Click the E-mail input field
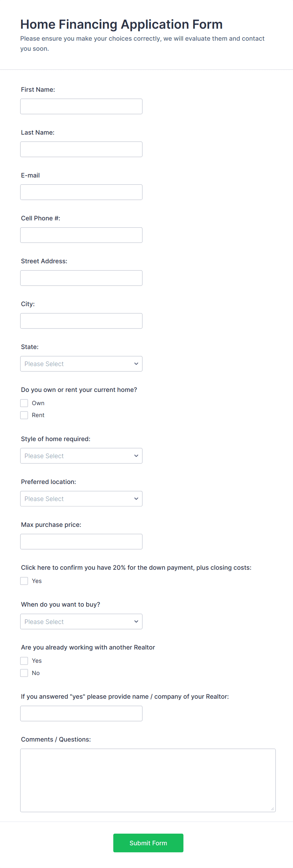The height and width of the screenshot is (868, 293). click(x=81, y=192)
